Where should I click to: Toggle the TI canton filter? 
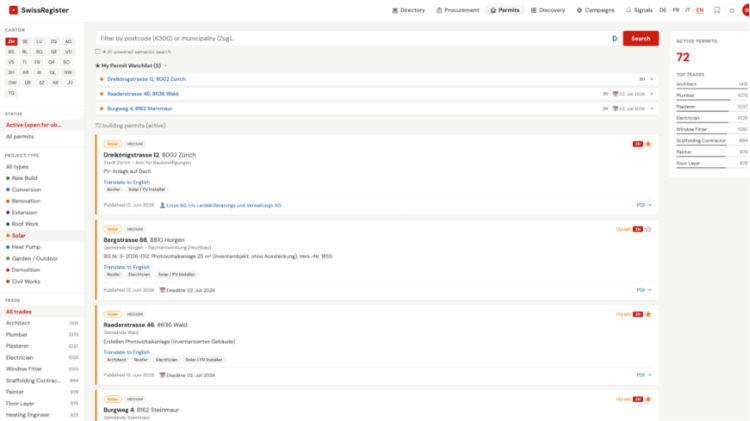[24, 62]
